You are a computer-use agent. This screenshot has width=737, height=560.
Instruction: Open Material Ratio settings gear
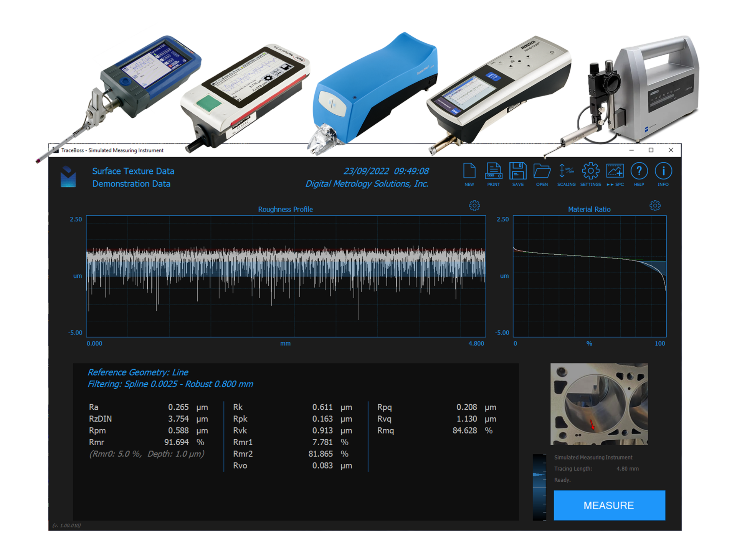click(x=655, y=205)
